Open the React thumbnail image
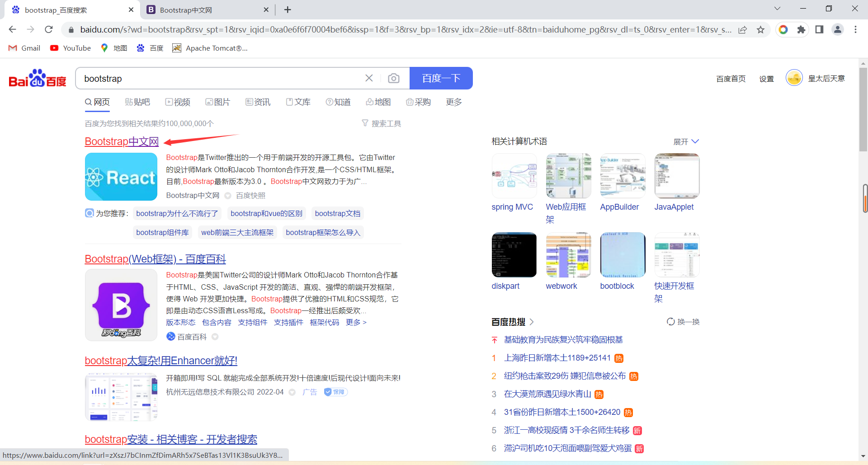 click(121, 177)
